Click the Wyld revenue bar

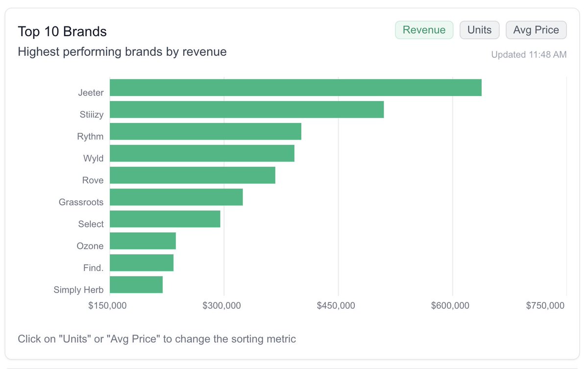coord(202,153)
